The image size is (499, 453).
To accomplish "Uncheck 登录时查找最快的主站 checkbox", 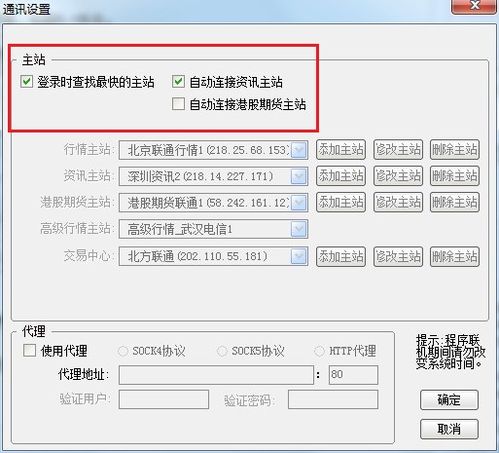I will [26, 82].
